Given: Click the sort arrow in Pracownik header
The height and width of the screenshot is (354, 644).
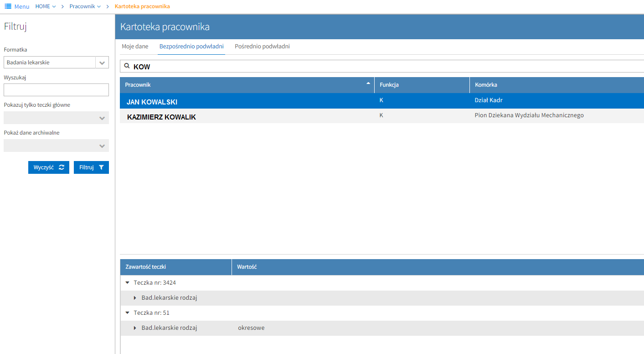Looking at the screenshot, I should [x=368, y=83].
